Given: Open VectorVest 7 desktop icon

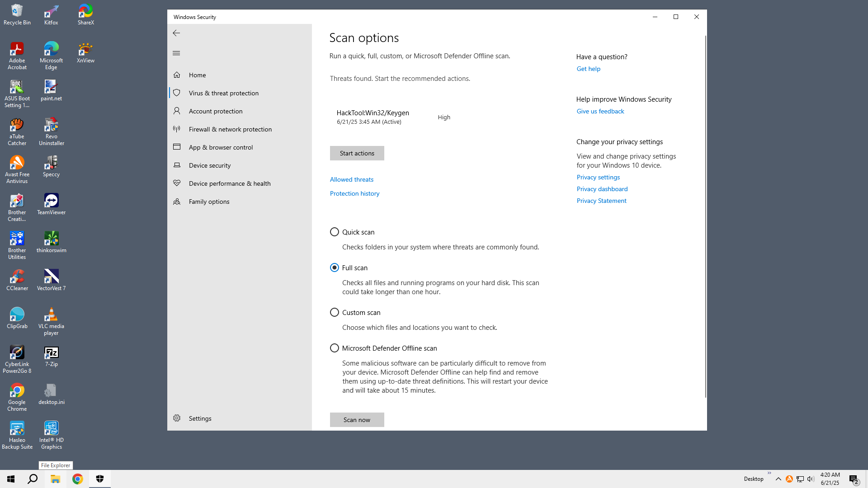Looking at the screenshot, I should (51, 281).
